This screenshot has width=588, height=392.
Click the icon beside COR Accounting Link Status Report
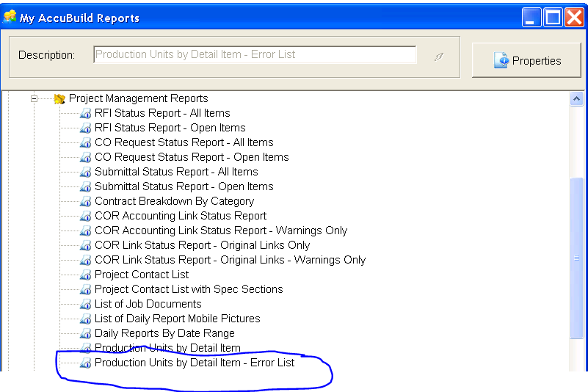(85, 216)
